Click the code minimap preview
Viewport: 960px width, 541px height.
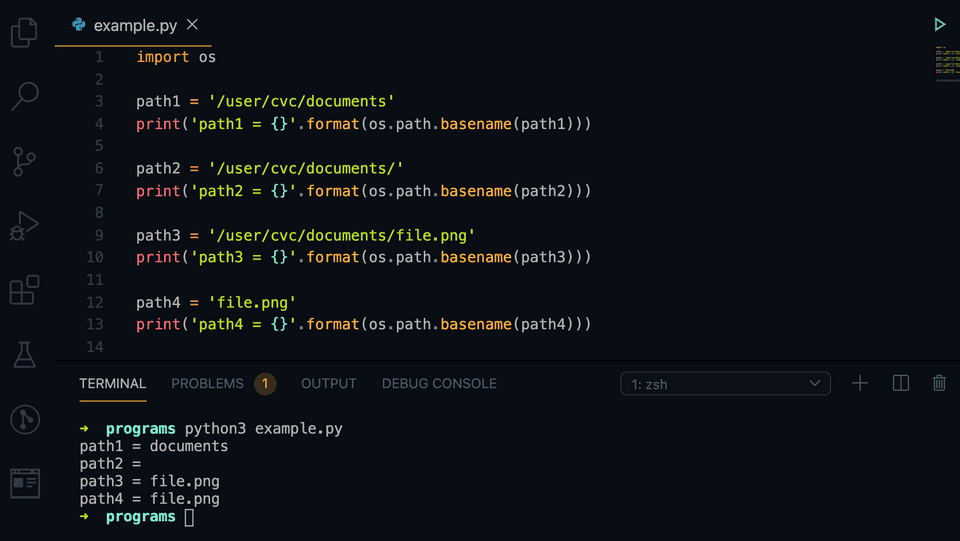point(946,62)
